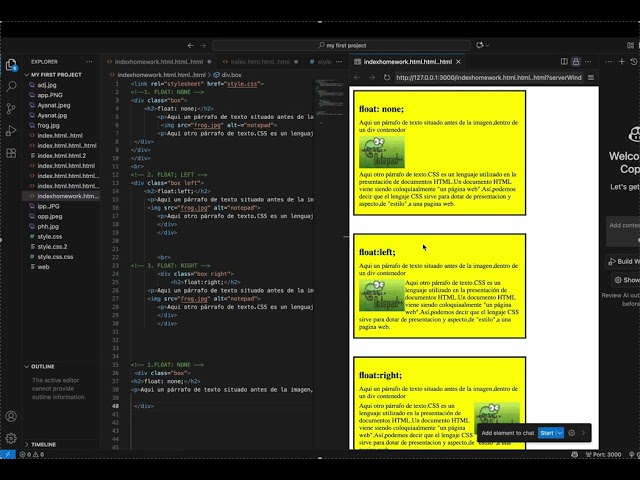Reload the browser preview page

click(387, 77)
